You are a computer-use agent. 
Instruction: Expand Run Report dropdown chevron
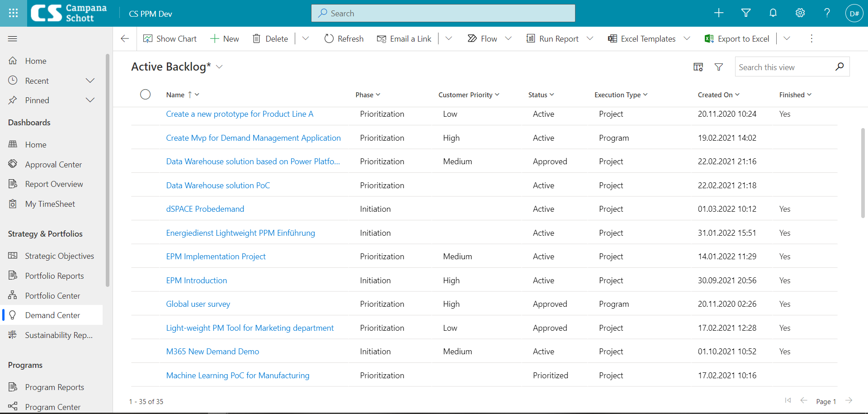click(590, 39)
